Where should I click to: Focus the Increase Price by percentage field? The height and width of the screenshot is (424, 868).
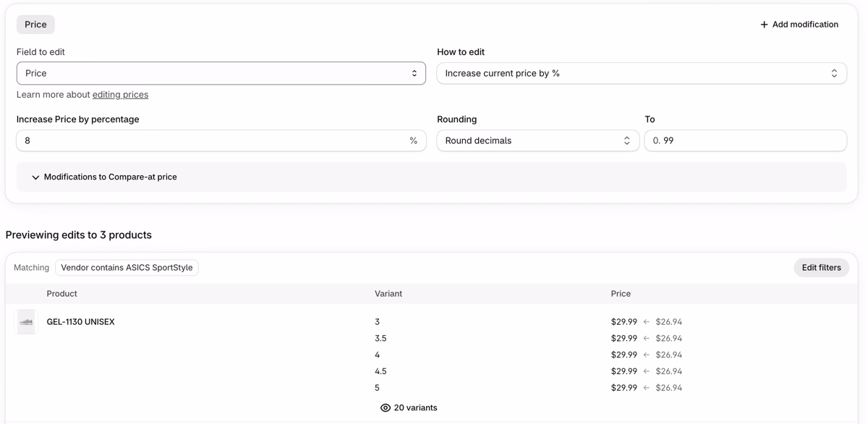221,140
